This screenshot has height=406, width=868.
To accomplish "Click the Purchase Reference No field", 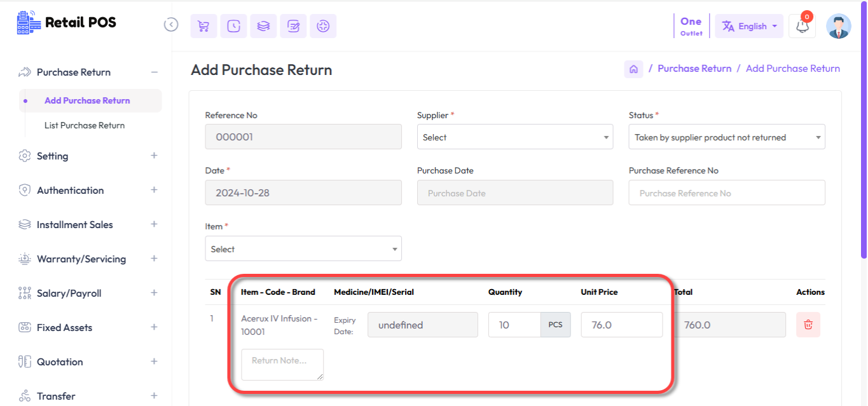I will (726, 193).
